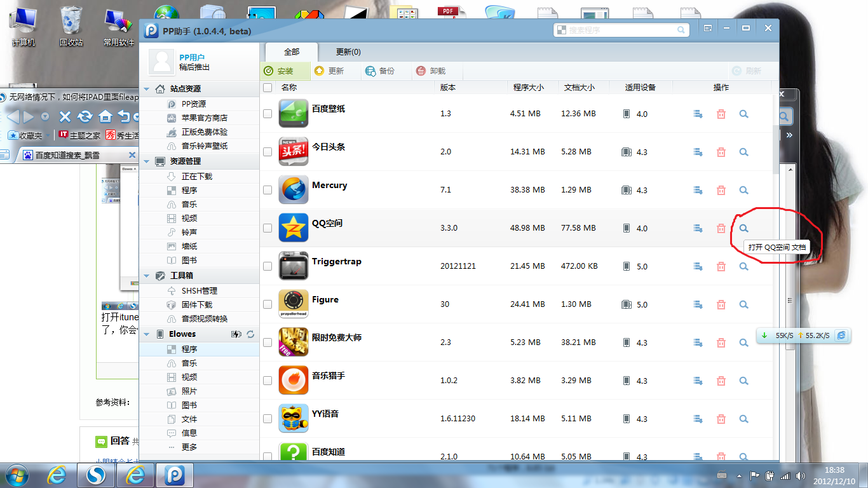Check the 今日头条 checkbox
Image resolution: width=868 pixels, height=488 pixels.
pyautogui.click(x=268, y=152)
